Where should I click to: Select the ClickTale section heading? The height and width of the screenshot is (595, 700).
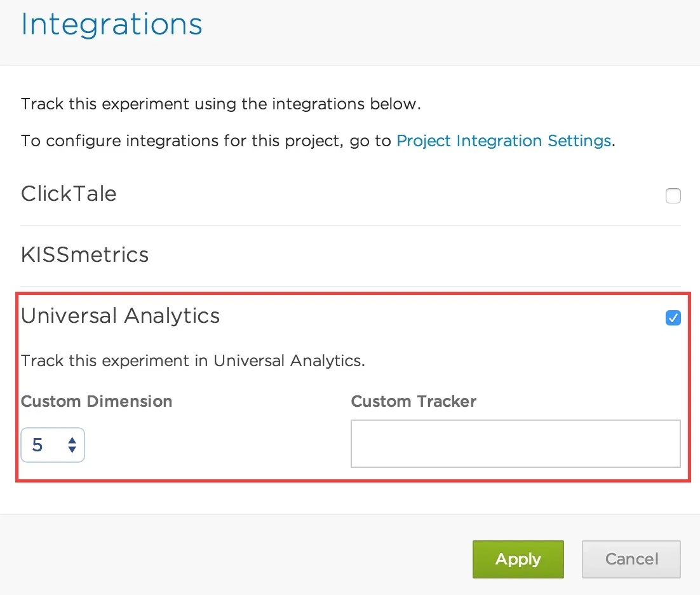(68, 194)
